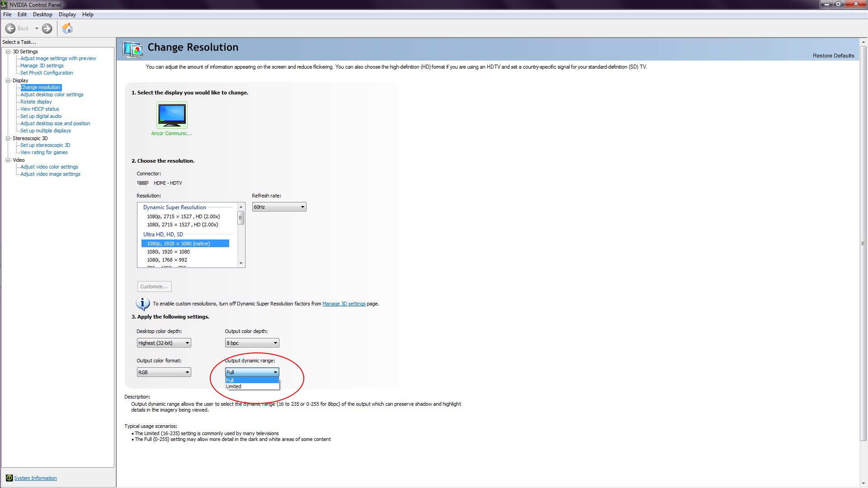Image resolution: width=868 pixels, height=488 pixels.
Task: Choose Limited in dynamic range list
Action: [x=234, y=387]
